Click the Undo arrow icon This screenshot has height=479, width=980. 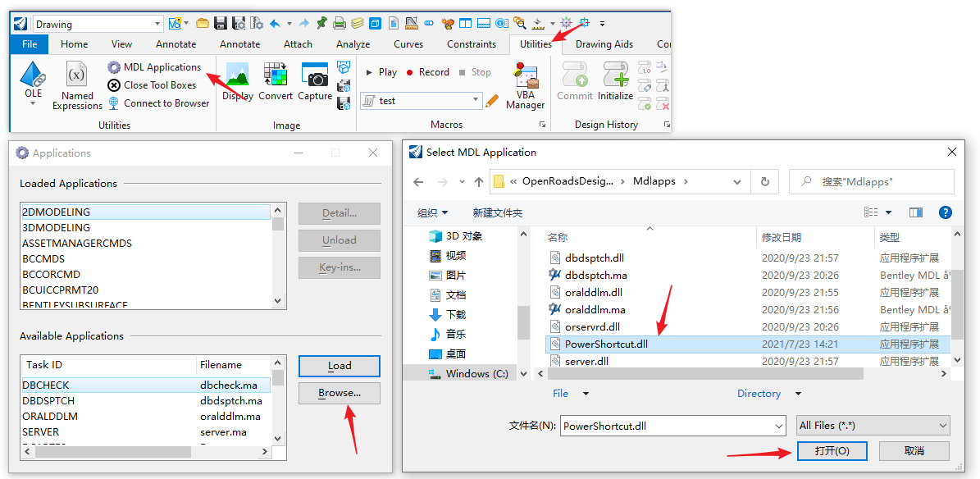[275, 24]
